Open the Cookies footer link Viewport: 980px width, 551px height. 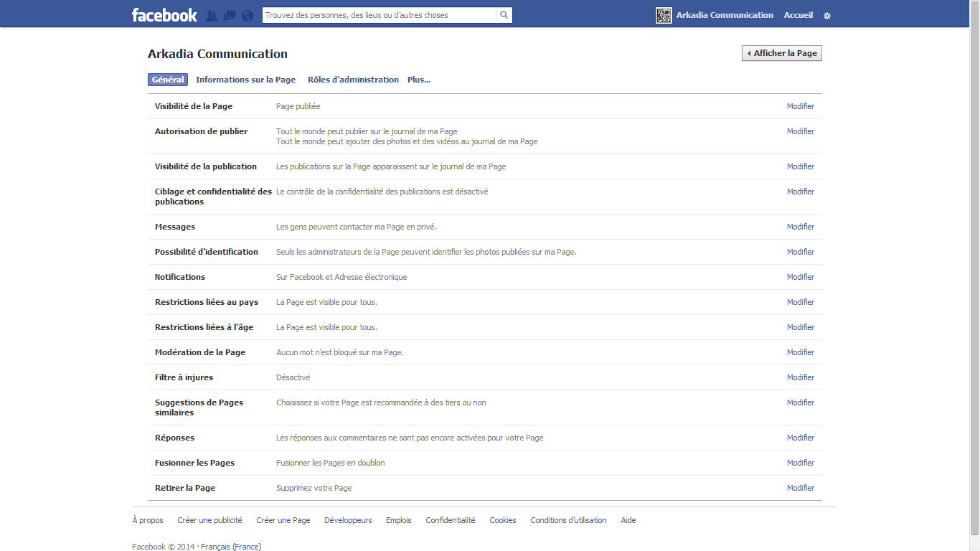point(503,520)
